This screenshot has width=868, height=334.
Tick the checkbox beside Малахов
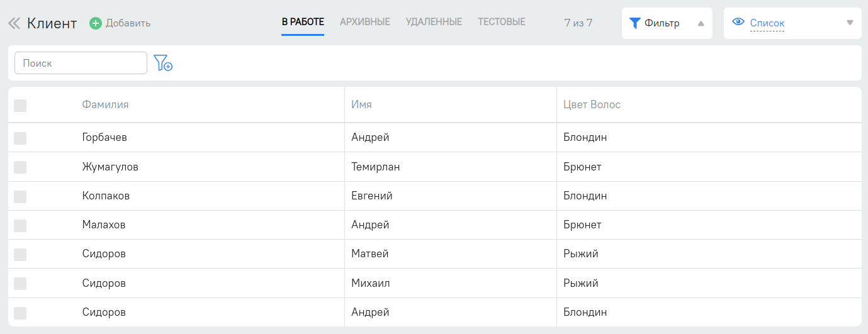pyautogui.click(x=20, y=225)
